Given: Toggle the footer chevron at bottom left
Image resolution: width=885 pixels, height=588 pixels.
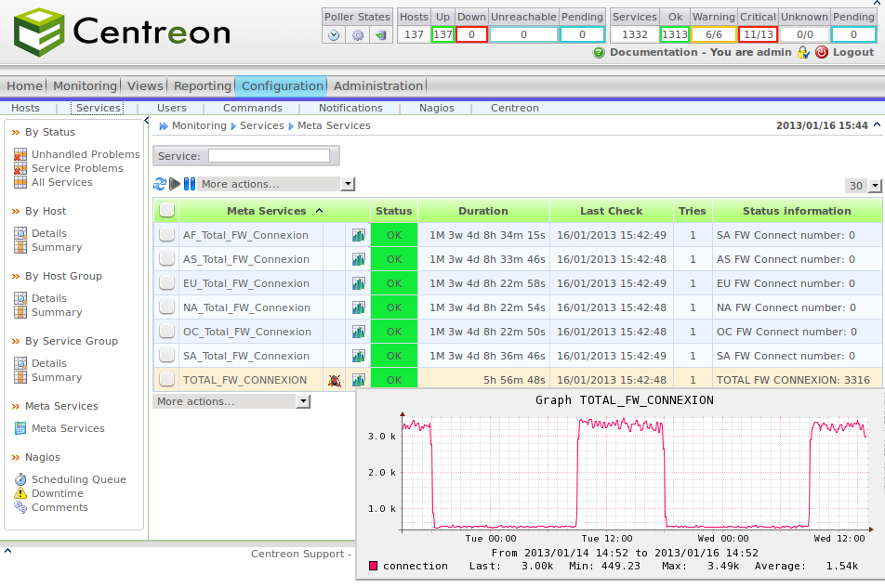Looking at the screenshot, I should point(7,550).
